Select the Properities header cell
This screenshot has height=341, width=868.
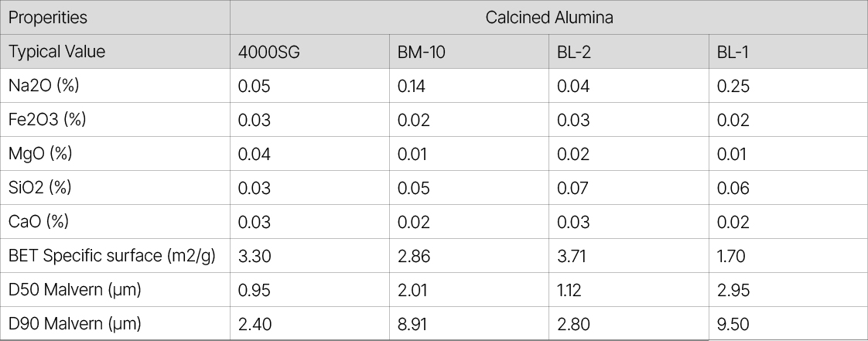click(47, 18)
